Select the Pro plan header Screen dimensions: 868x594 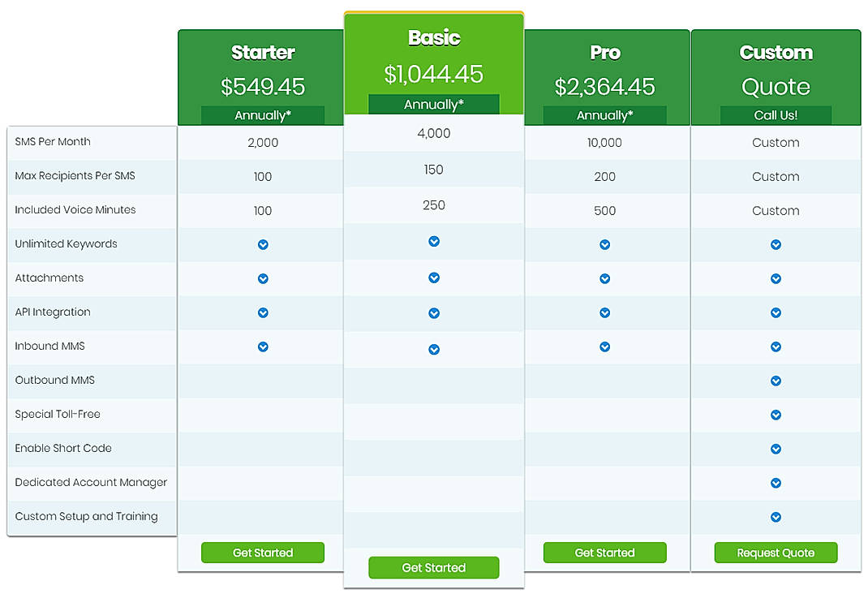point(605,52)
